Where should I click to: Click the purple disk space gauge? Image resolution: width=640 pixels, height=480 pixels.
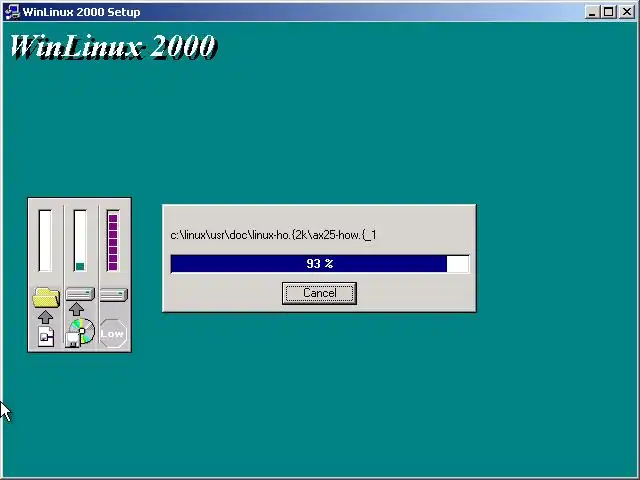[x=113, y=240]
